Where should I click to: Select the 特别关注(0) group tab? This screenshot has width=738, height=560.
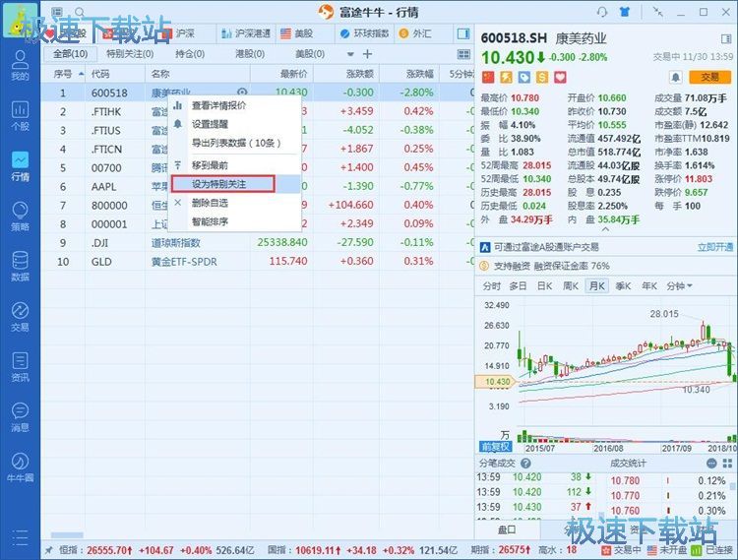(x=130, y=54)
